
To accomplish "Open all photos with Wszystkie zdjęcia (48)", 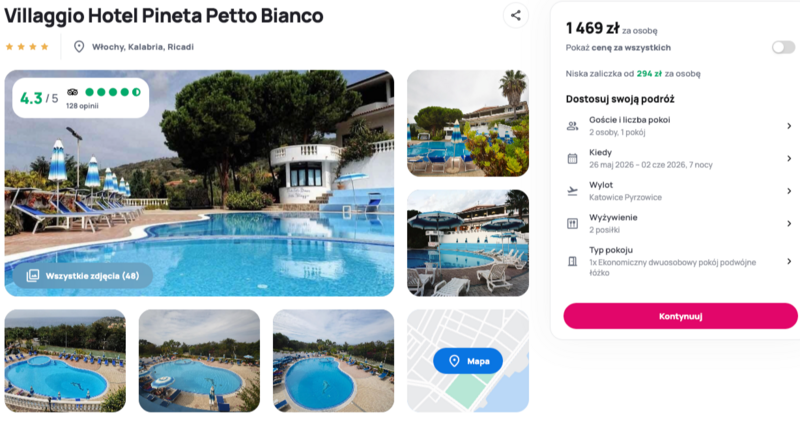I will pyautogui.click(x=83, y=275).
